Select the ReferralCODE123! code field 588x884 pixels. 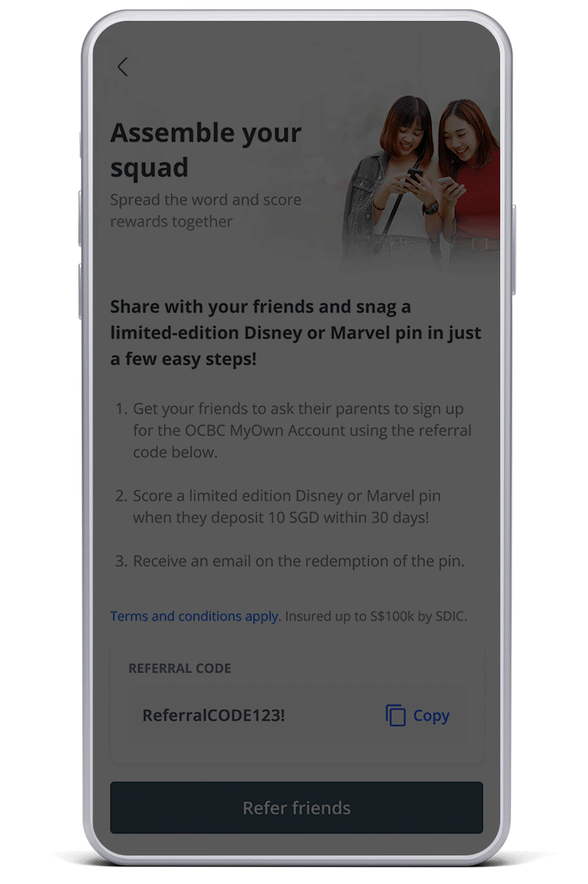point(297,715)
